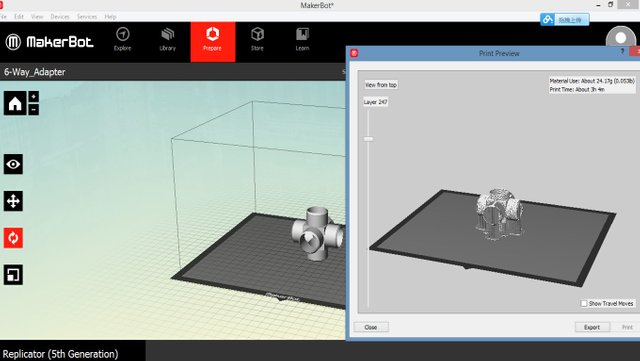Close the Print Preview with Close button
Screen dimensions: 640x361
(x=371, y=327)
